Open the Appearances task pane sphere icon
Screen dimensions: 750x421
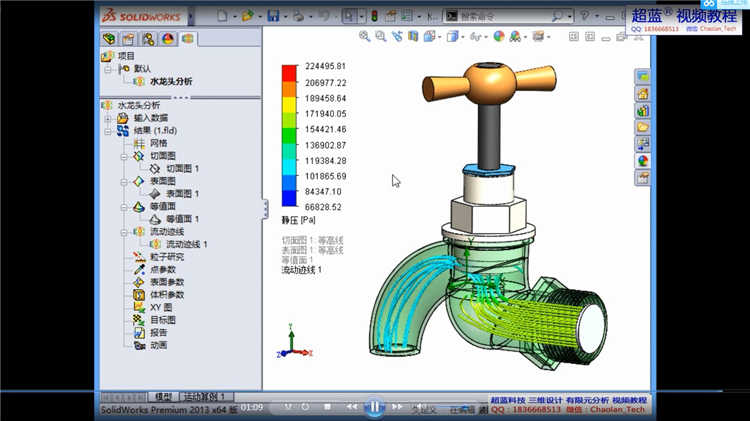642,161
